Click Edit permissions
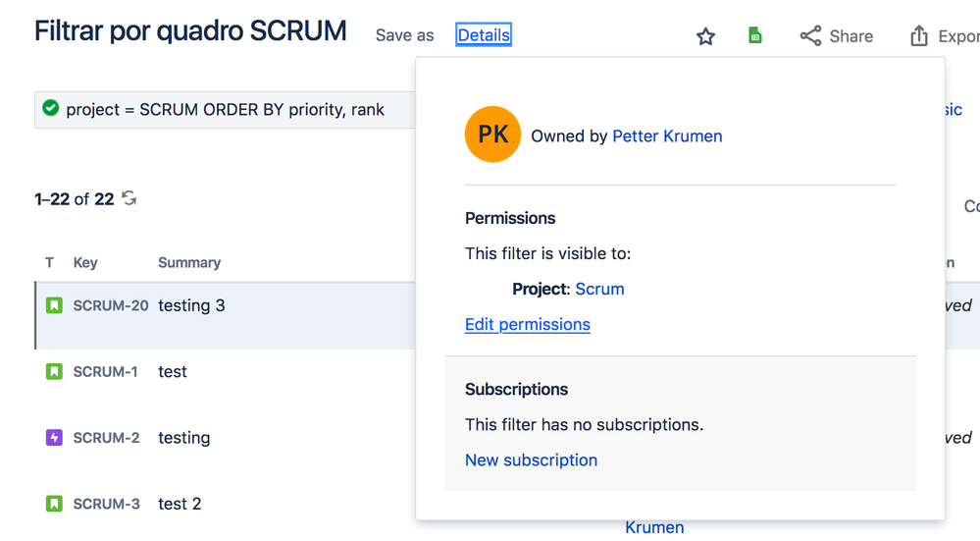The width and height of the screenshot is (980, 541). click(x=528, y=325)
